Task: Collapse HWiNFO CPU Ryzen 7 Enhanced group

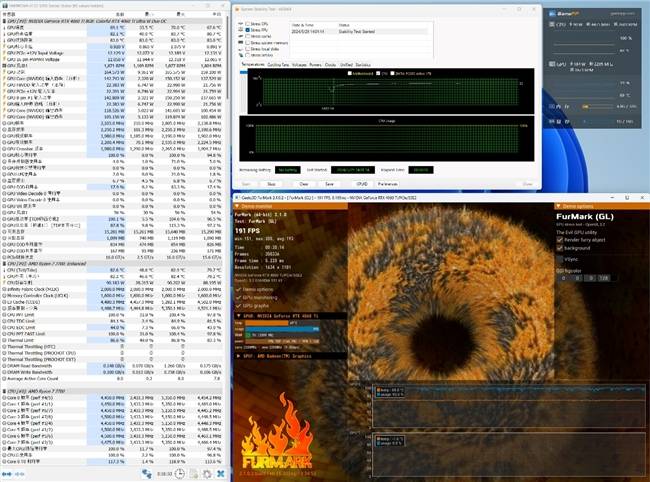Action: click(x=4, y=264)
